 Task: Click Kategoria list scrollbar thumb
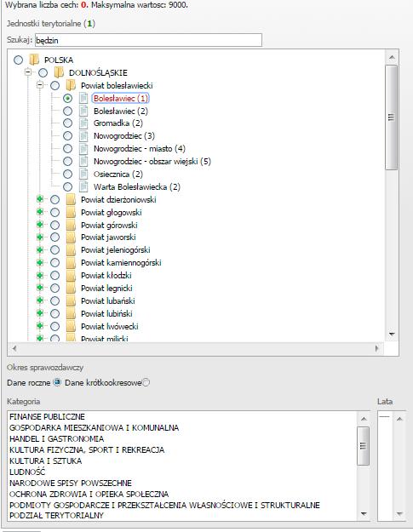363,446
